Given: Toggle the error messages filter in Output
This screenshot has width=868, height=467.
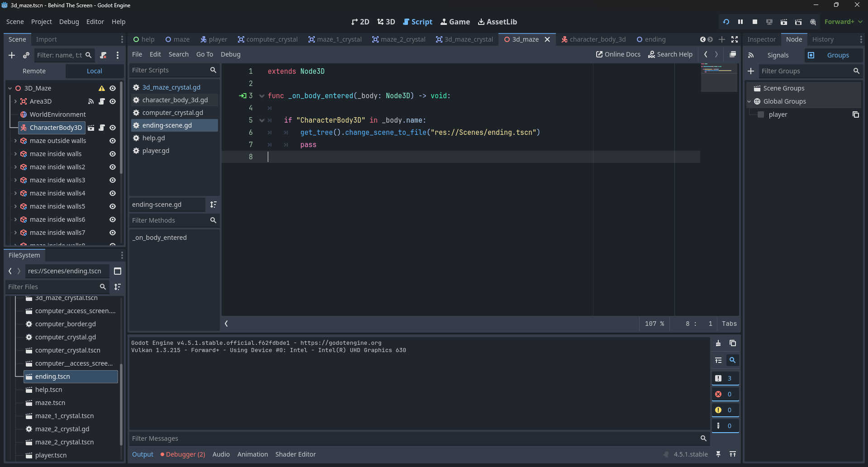Looking at the screenshot, I should click(x=725, y=394).
